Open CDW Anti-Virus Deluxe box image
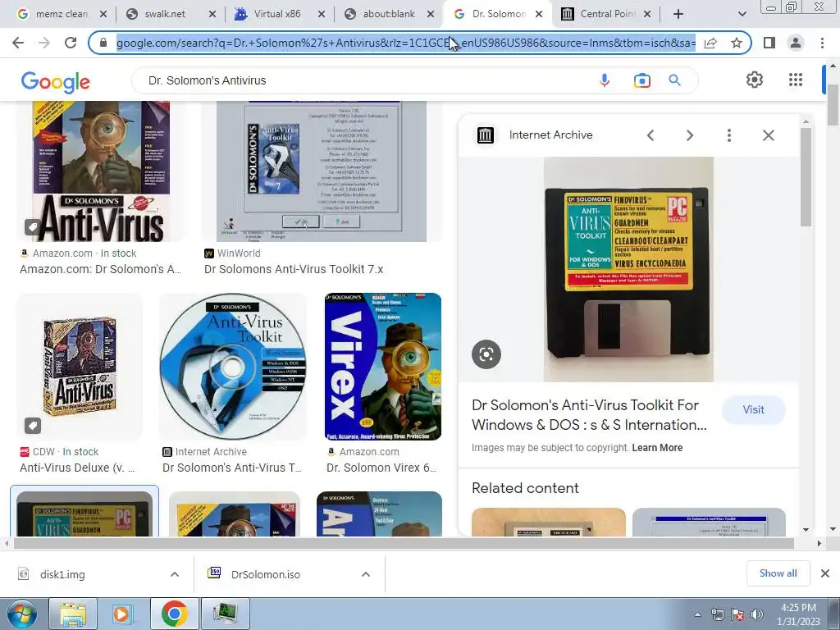The height and width of the screenshot is (630, 840). 80,367
